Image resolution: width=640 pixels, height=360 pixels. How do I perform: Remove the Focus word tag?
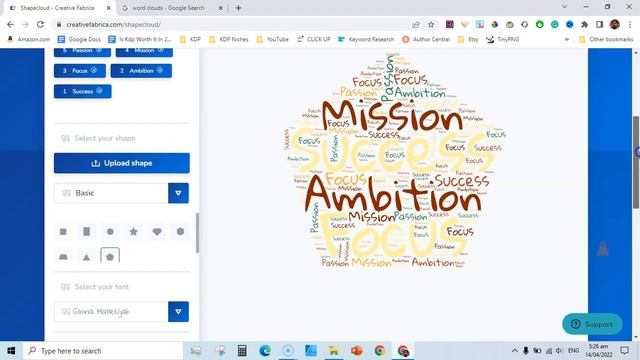coord(94,70)
